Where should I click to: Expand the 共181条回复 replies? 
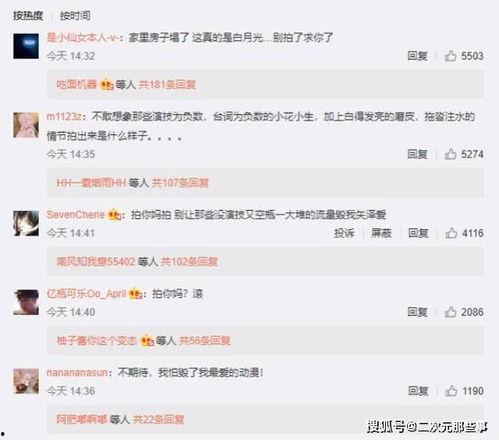pos(167,85)
